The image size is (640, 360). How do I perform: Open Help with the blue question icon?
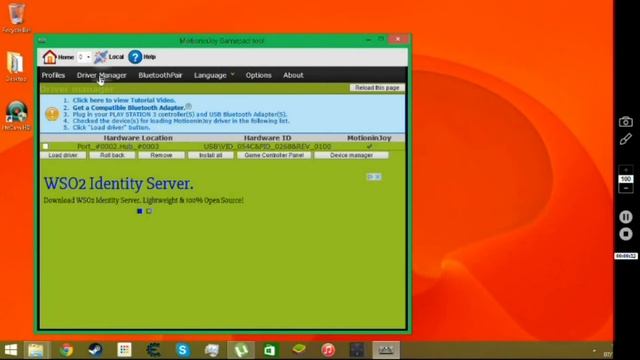(135, 57)
